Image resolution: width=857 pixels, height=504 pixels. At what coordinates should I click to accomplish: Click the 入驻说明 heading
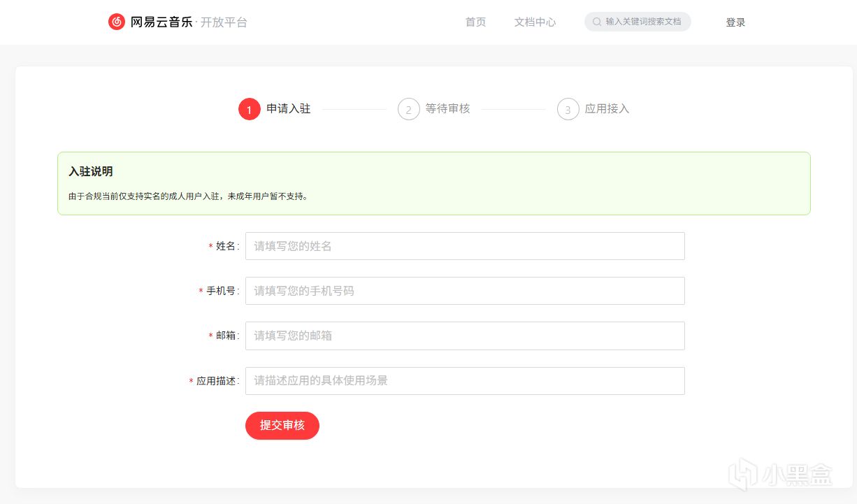tap(91, 171)
